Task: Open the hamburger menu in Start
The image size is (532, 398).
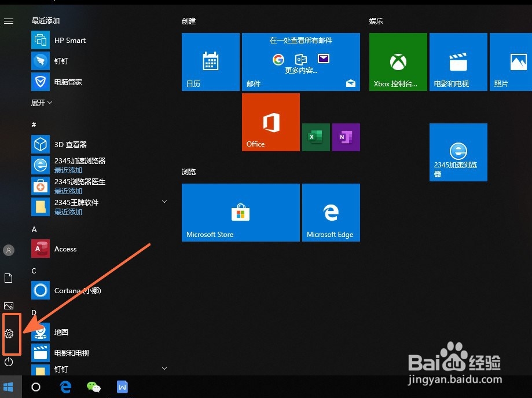Action: tap(9, 21)
